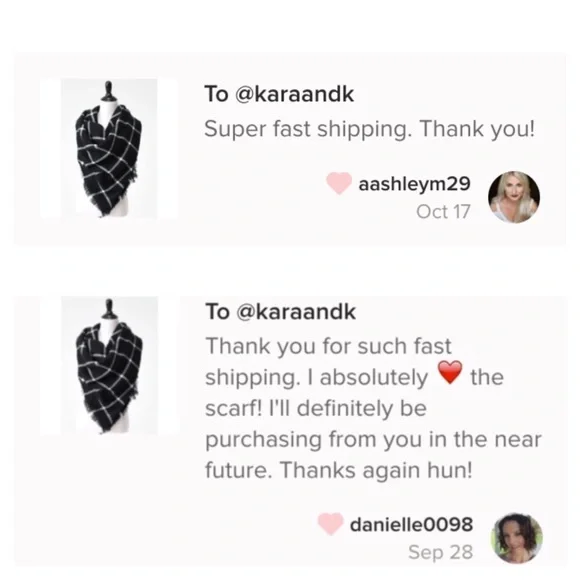580x580 pixels.
Task: Open danielle0098 username link
Action: tap(411, 524)
